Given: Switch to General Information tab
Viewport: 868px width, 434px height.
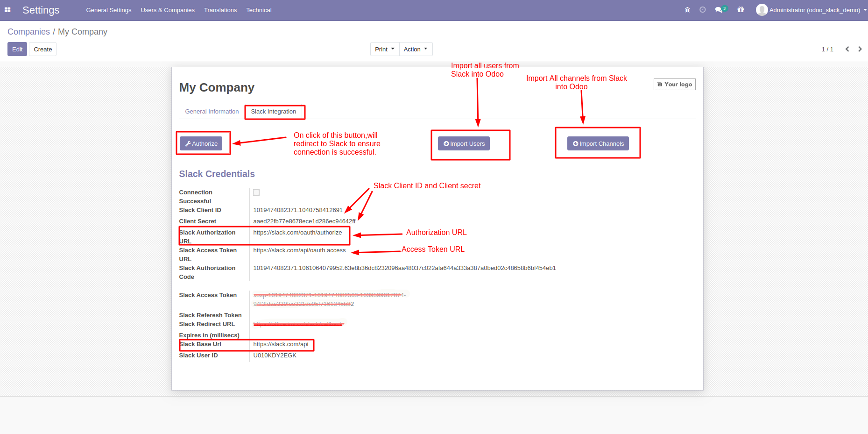Looking at the screenshot, I should [x=212, y=112].
